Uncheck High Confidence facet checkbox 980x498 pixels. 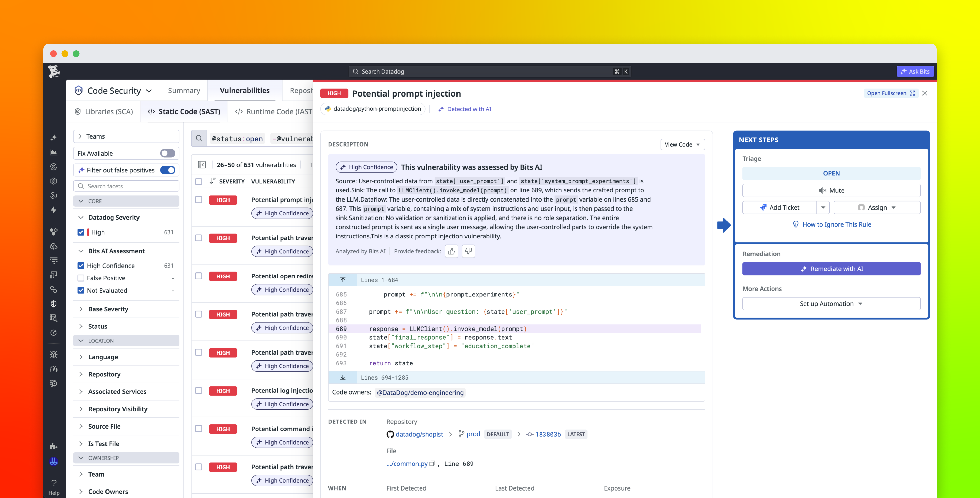[81, 265]
